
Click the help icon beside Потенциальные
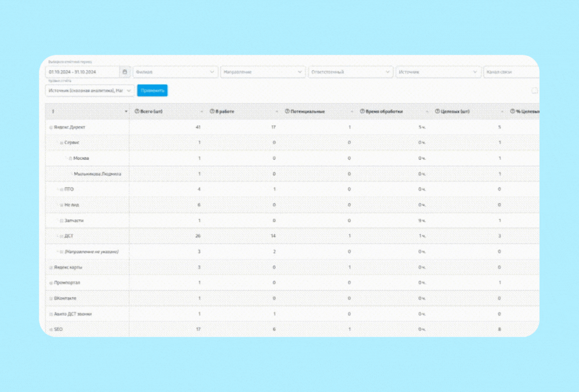click(287, 112)
